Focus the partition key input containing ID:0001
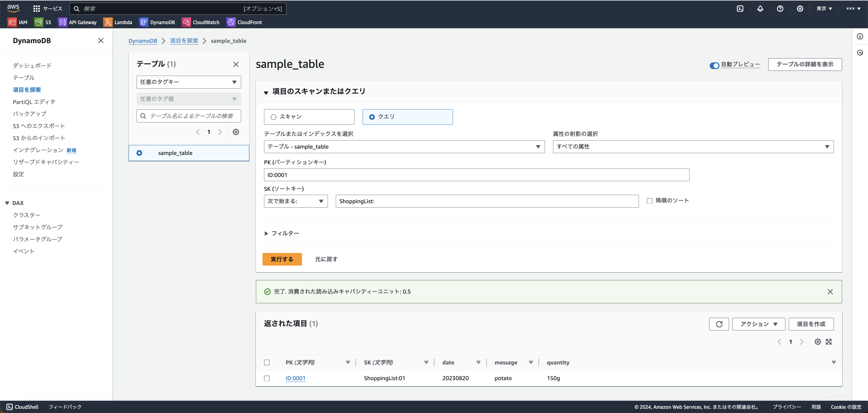The width and height of the screenshot is (868, 413). (476, 175)
